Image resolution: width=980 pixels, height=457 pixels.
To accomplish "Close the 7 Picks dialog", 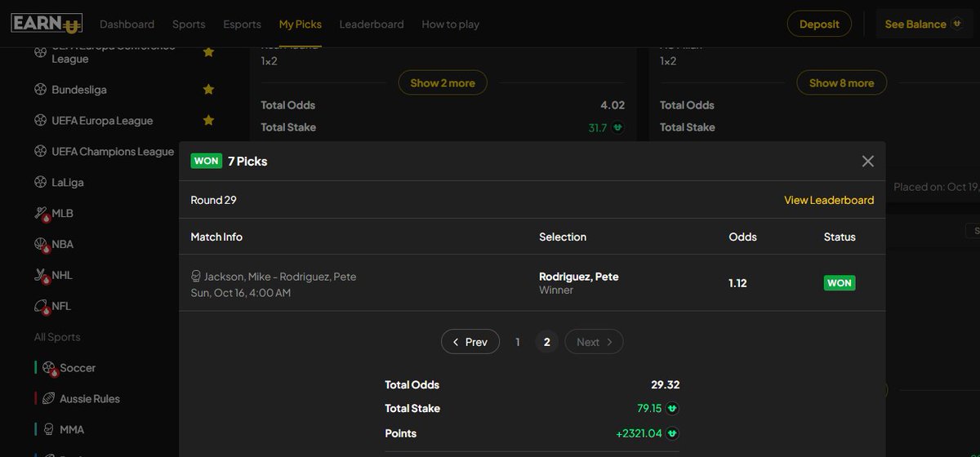I will pos(868,162).
